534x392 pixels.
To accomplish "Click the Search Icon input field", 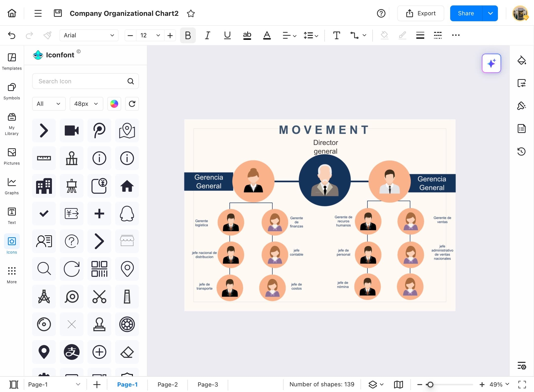I will click(82, 81).
